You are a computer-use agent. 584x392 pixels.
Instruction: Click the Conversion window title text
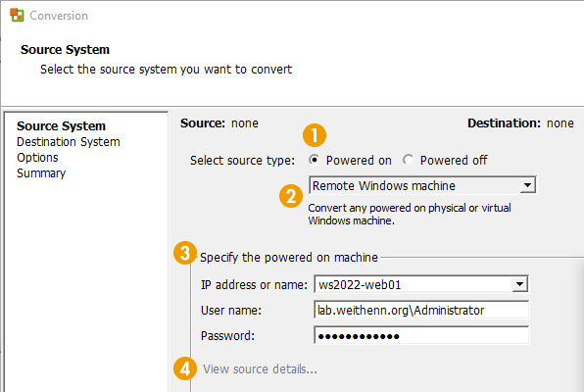coord(59,16)
